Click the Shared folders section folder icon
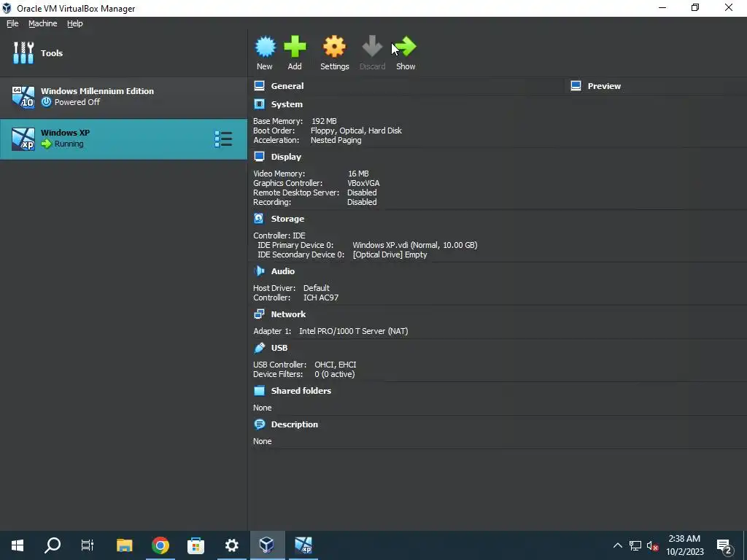The width and height of the screenshot is (747, 560). click(x=259, y=391)
